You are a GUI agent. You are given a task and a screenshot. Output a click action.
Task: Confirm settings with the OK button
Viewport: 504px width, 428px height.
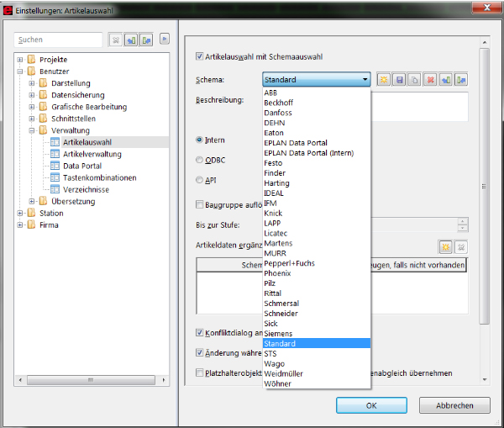(x=371, y=405)
